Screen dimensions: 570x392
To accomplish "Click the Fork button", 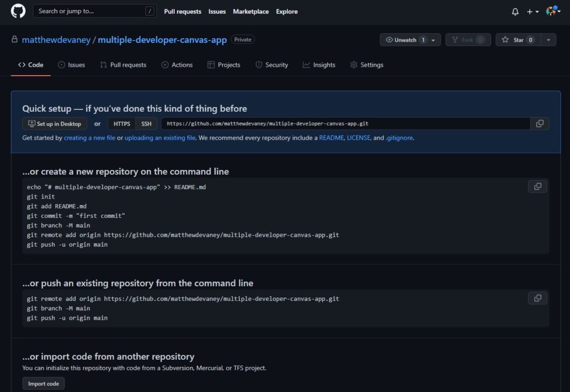I will [468, 40].
